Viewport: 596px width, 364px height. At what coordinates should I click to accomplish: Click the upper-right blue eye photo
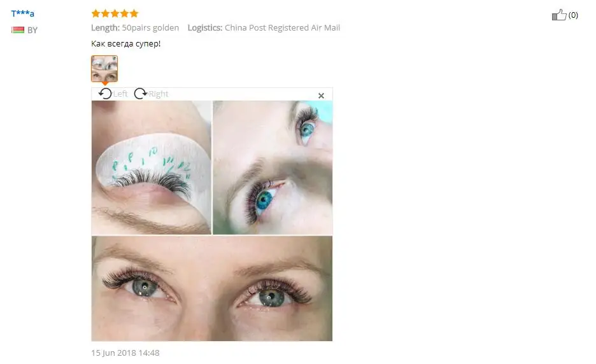pyautogui.click(x=273, y=167)
